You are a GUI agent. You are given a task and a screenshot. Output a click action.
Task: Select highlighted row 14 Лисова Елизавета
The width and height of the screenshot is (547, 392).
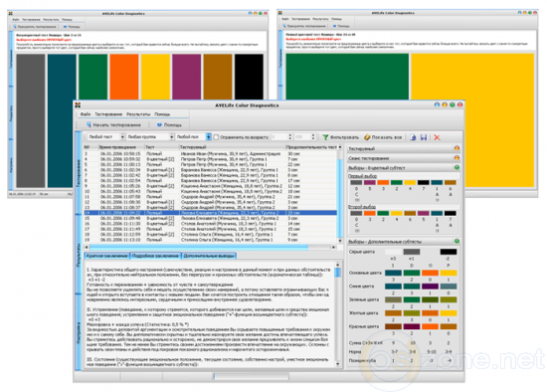[210, 213]
